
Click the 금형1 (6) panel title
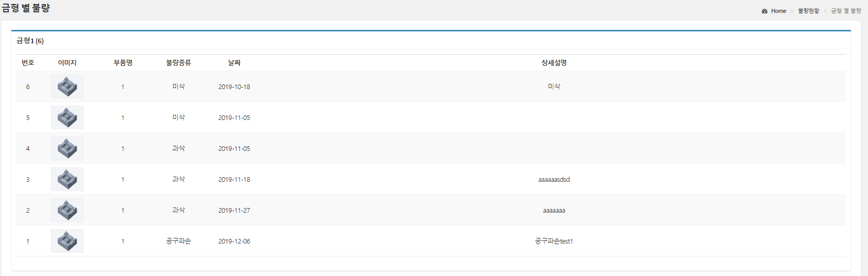(30, 41)
